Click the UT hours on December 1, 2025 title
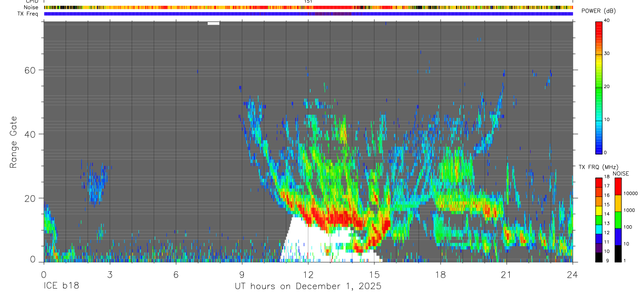 [x=308, y=287]
